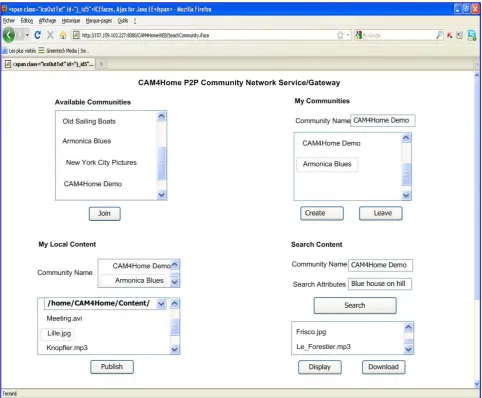482x398 pixels.
Task: Select CAM4Home Demo in Available Communities list
Action: [x=93, y=184]
